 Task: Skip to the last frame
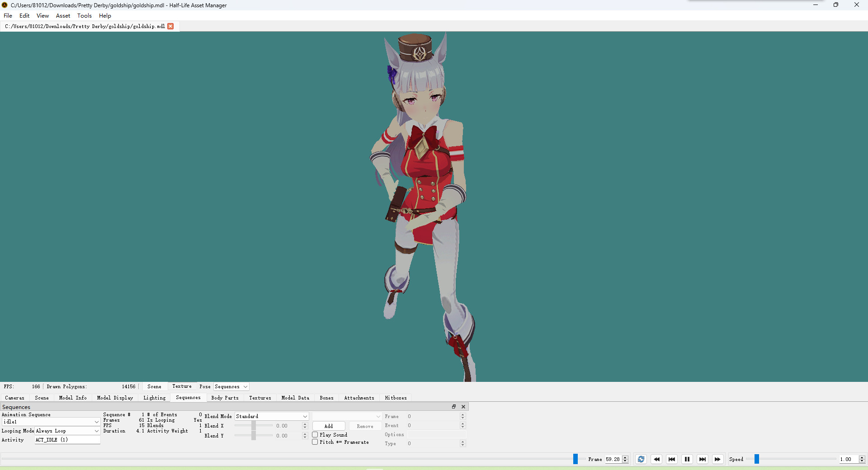pos(703,459)
